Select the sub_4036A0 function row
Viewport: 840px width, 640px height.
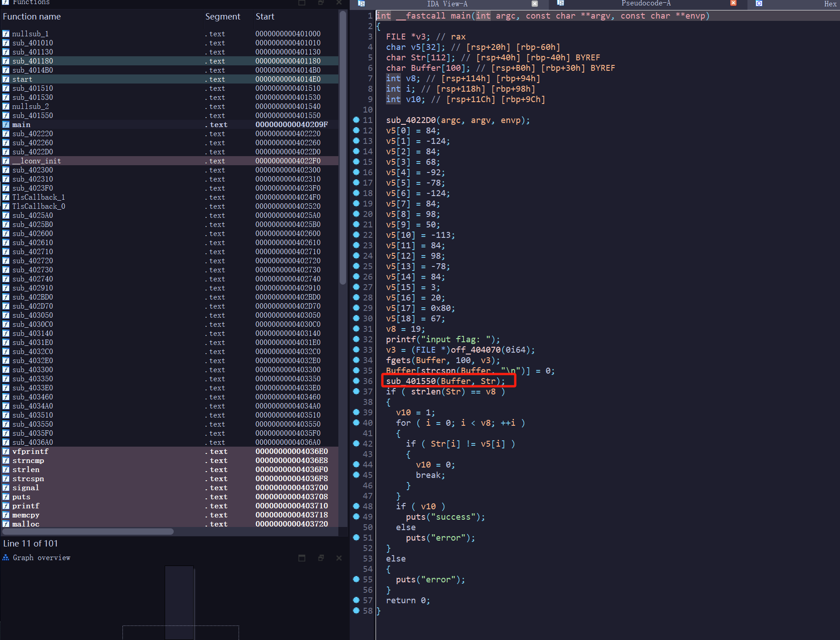169,442
